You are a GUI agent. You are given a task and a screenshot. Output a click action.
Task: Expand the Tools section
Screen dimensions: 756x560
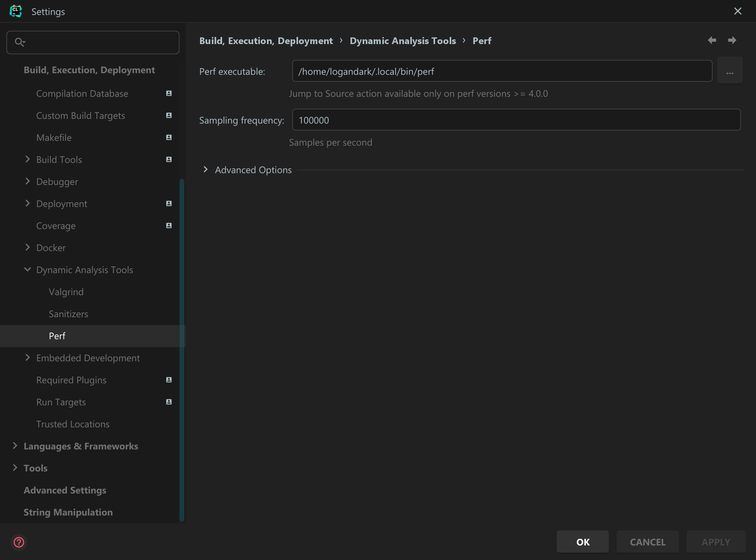coord(15,468)
